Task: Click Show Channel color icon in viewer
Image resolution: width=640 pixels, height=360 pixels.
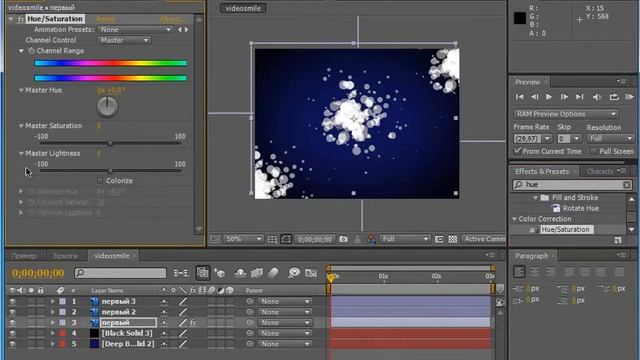Action: click(x=371, y=239)
